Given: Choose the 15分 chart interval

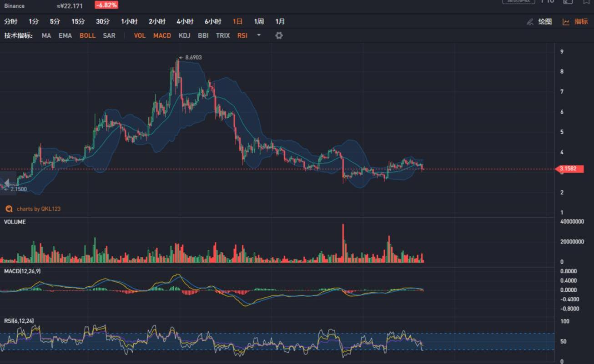Looking at the screenshot, I should (x=78, y=21).
